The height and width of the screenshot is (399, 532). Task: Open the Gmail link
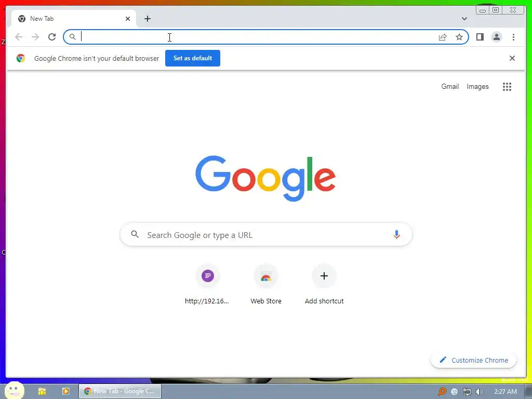tap(450, 87)
